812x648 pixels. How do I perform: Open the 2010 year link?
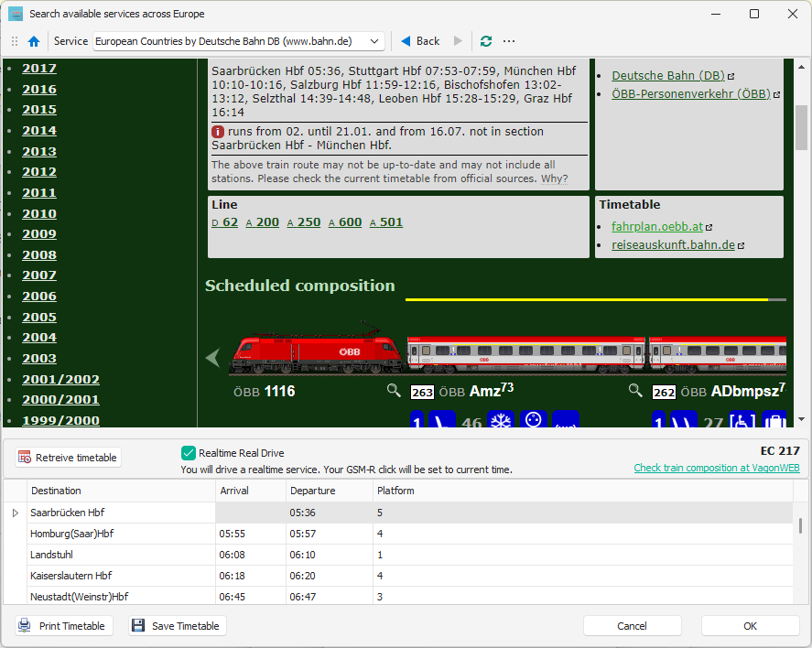tap(39, 214)
